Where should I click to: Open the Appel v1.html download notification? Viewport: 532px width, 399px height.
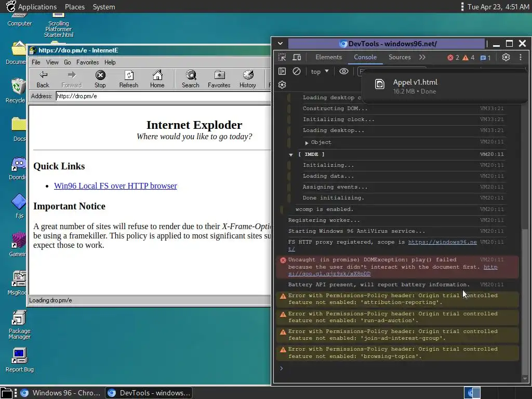[445, 86]
